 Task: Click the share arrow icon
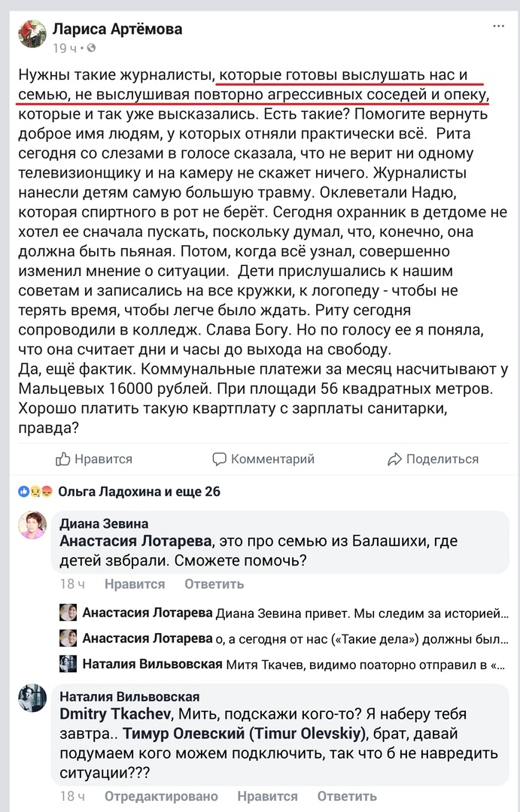[x=394, y=459]
